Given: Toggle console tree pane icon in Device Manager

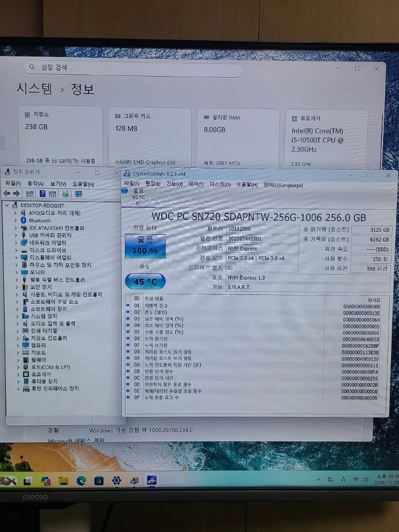Looking at the screenshot, I should [x=30, y=194].
